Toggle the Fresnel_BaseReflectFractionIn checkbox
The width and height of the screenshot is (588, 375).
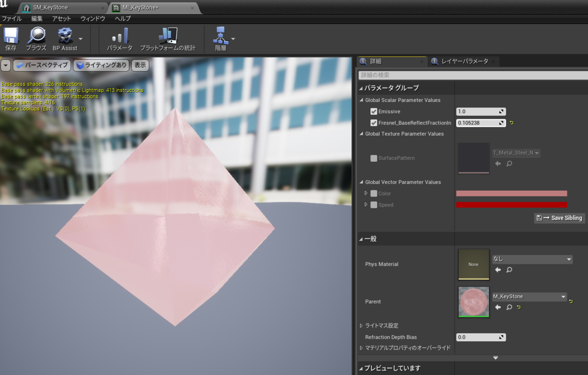tap(374, 123)
